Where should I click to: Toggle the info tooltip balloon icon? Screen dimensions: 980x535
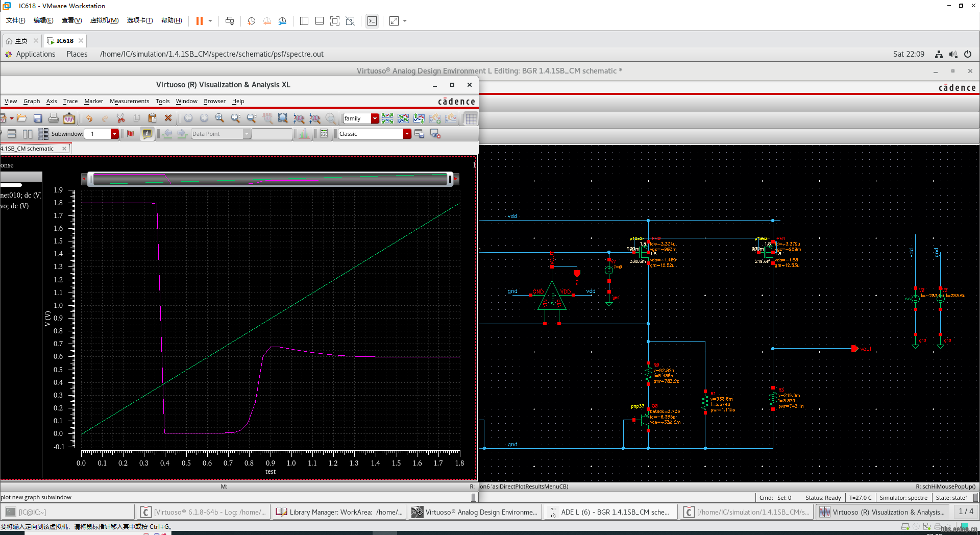[147, 134]
